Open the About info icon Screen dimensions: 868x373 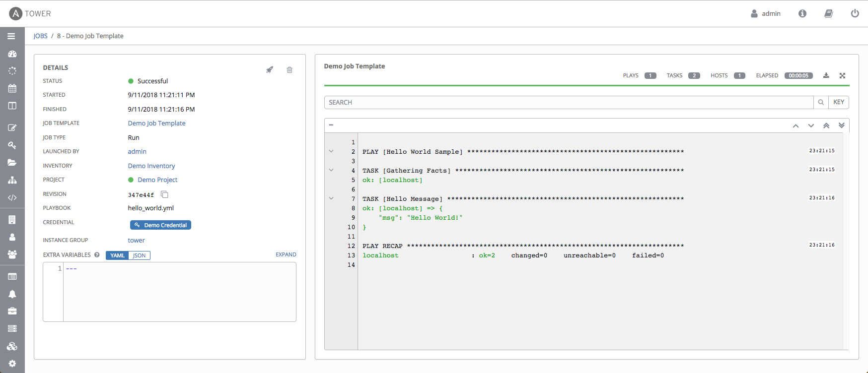802,13
